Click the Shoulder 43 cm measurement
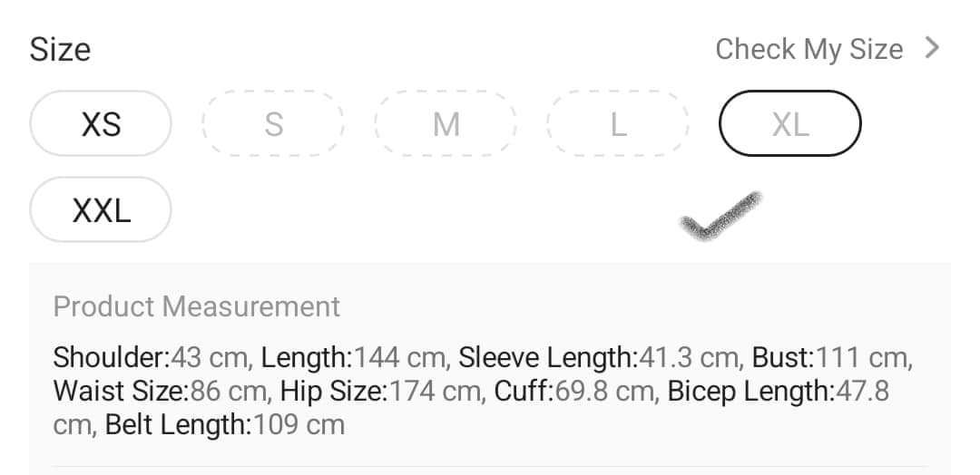This screenshot has width=980, height=475. click(152, 358)
